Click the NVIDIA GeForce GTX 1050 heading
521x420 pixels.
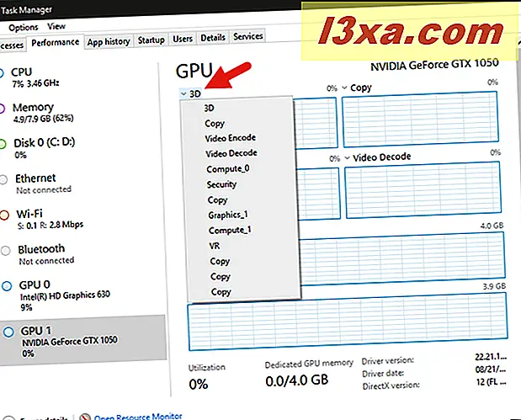(434, 65)
